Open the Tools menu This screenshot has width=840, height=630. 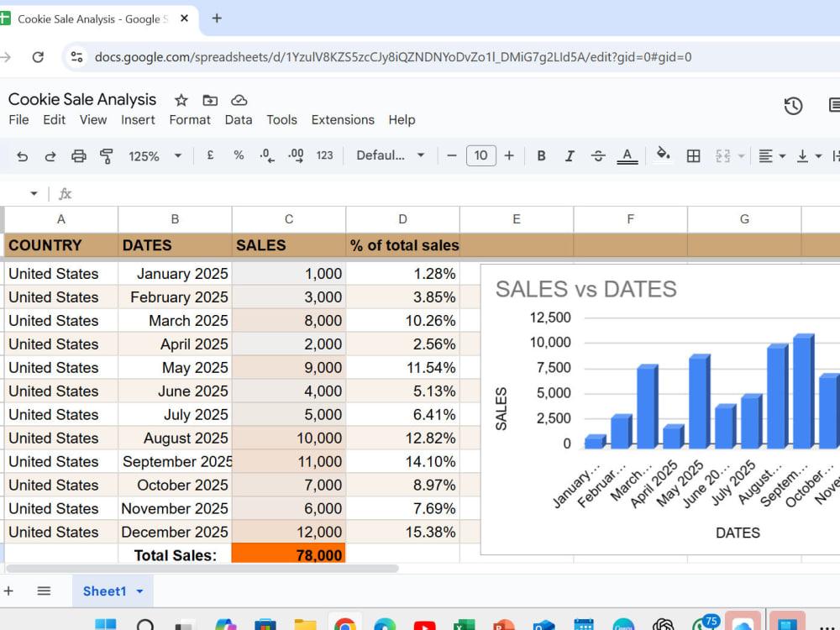tap(281, 120)
